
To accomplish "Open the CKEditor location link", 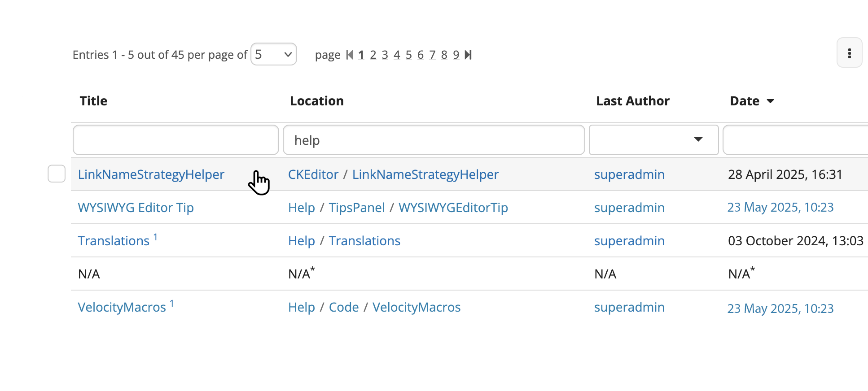I will click(313, 174).
